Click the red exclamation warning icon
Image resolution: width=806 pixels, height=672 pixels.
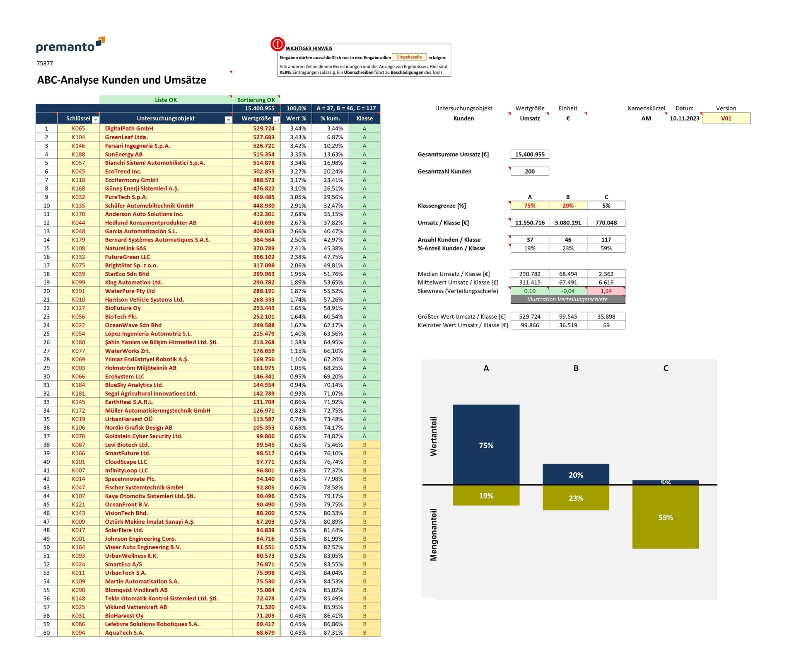point(277,44)
